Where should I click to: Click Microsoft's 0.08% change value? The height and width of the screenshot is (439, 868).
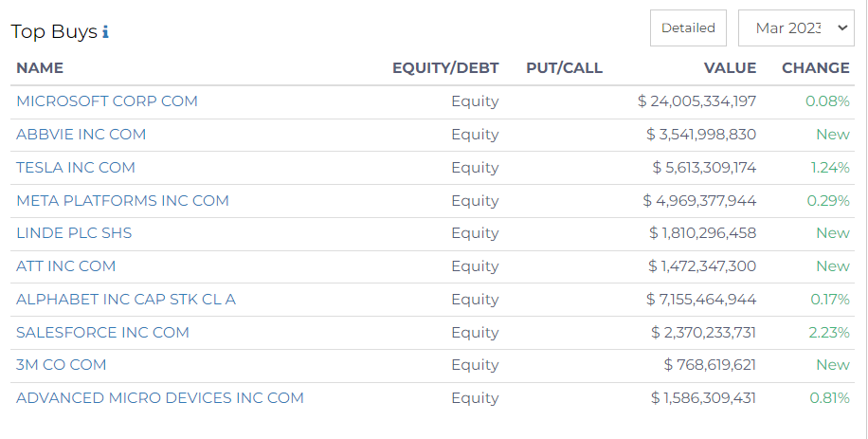click(827, 101)
